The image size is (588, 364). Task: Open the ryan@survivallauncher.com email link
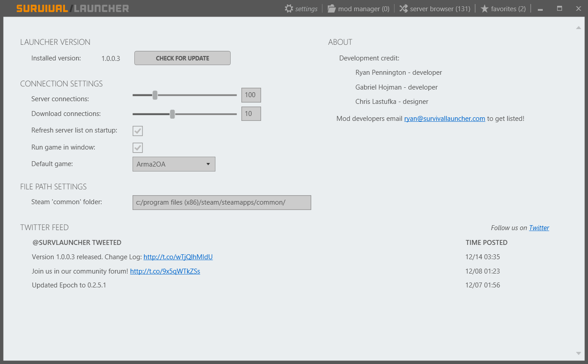pos(445,119)
